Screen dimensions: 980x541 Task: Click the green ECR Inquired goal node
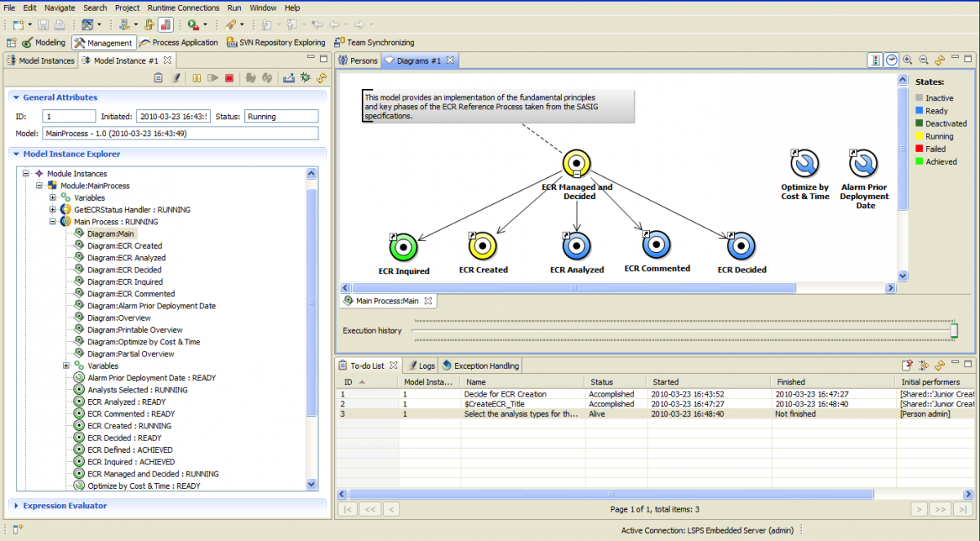[x=403, y=246]
